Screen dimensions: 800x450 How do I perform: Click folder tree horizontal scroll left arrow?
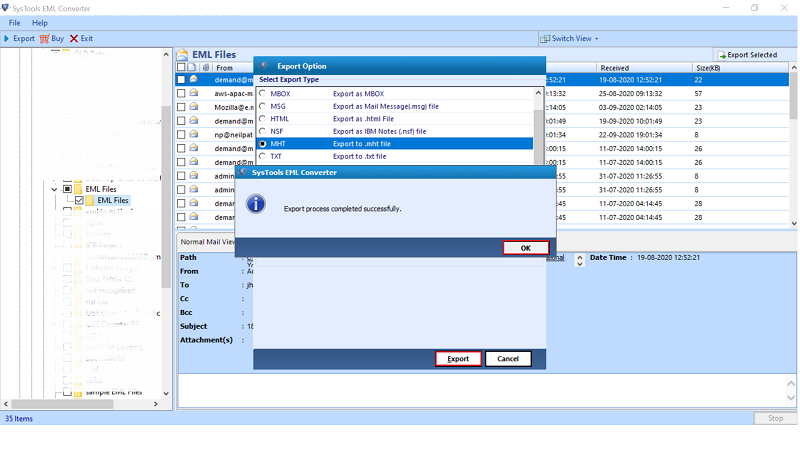point(6,404)
